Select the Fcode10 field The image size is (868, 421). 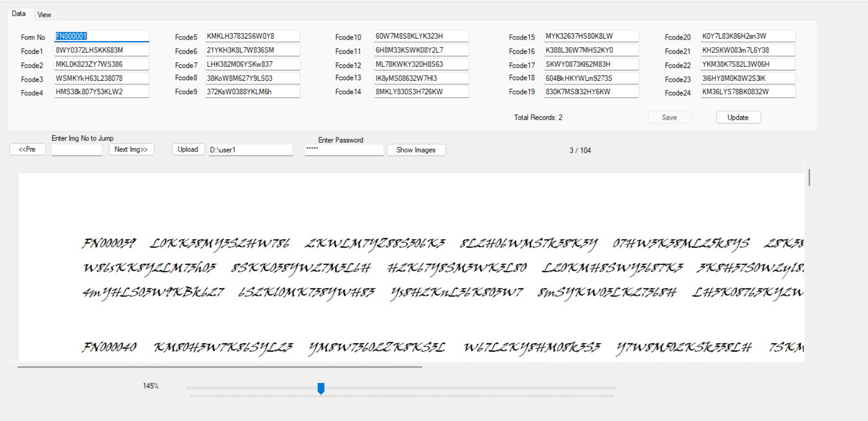pos(422,36)
